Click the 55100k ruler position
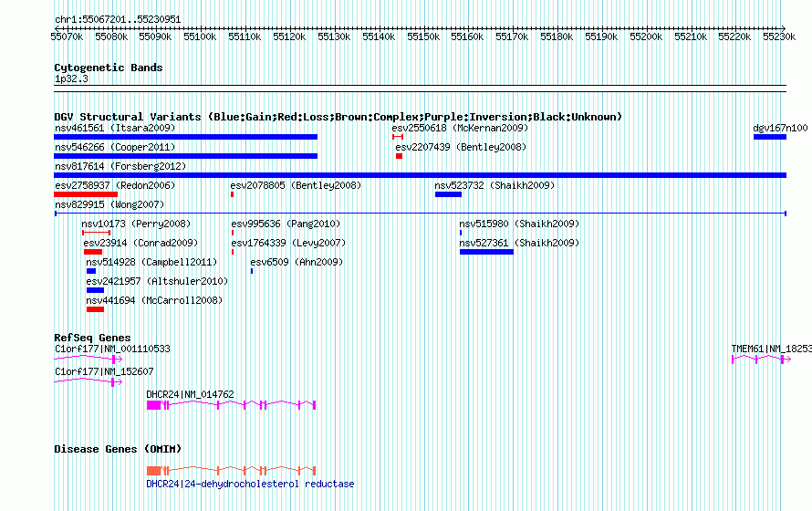Image resolution: width=812 pixels, height=511 pixels. [x=200, y=36]
